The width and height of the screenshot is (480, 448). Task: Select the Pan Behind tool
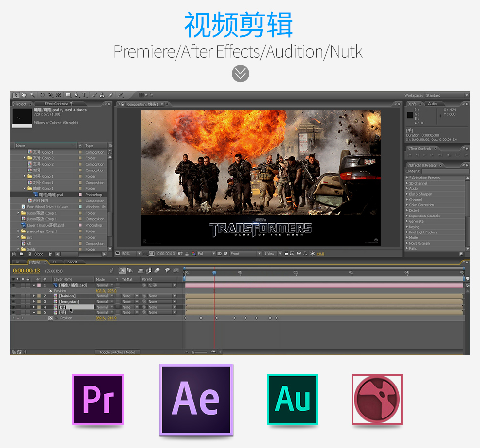[59, 95]
